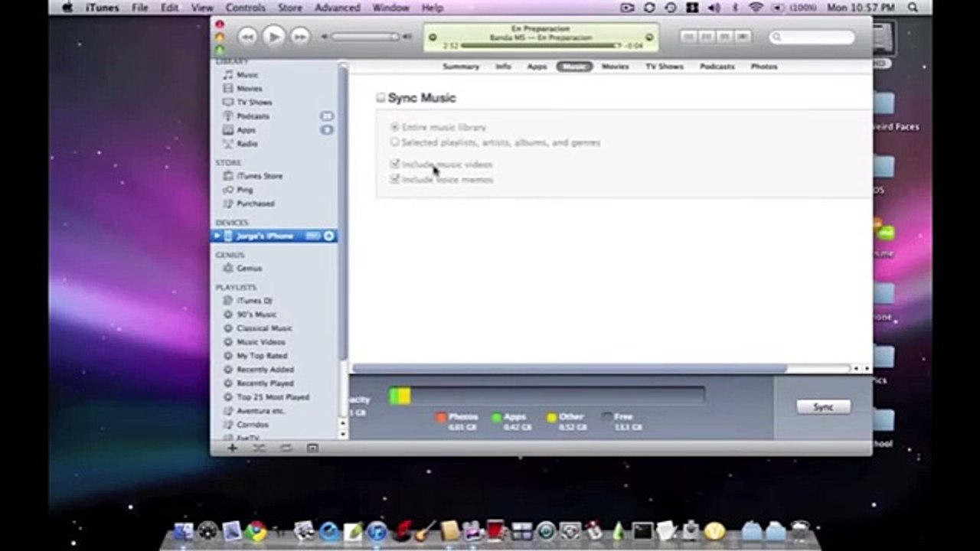Open Finder from the Dock
Image resolution: width=980 pixels, height=551 pixels.
coord(183,530)
